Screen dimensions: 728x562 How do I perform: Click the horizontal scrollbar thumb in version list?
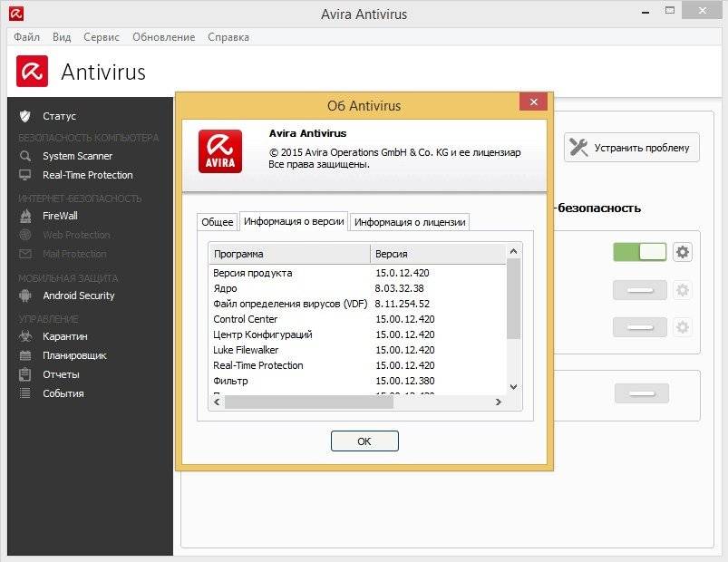pyautogui.click(x=309, y=402)
